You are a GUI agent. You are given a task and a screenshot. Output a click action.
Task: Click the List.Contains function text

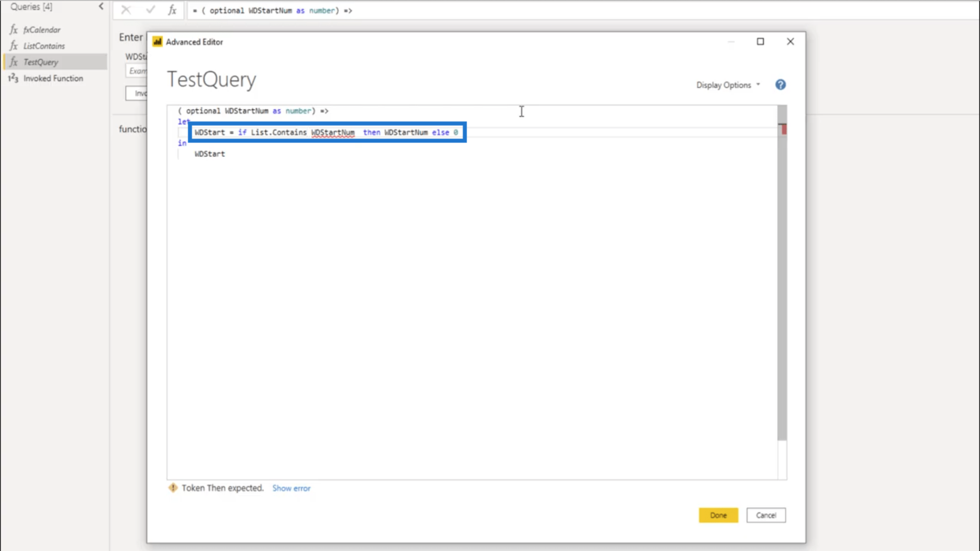click(x=279, y=132)
